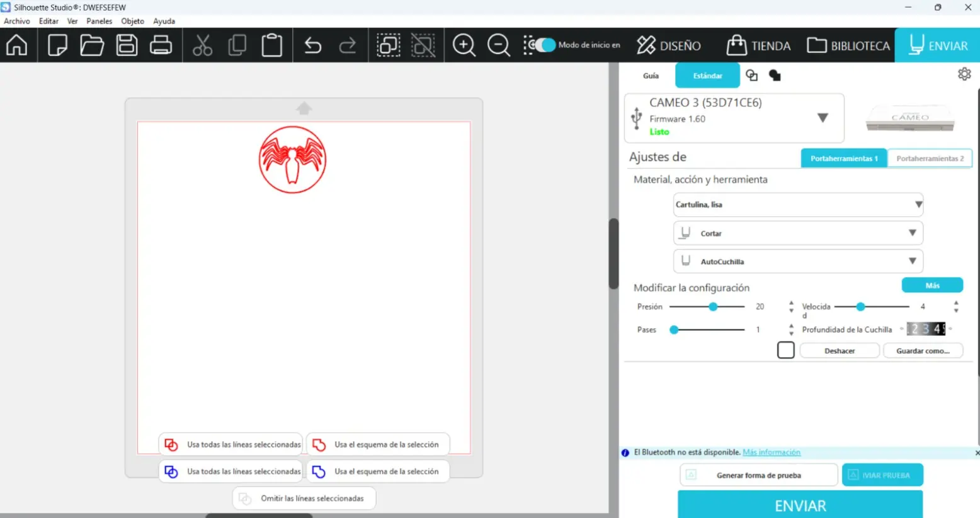Open the Ayuda menu
980x518 pixels.
pos(164,21)
